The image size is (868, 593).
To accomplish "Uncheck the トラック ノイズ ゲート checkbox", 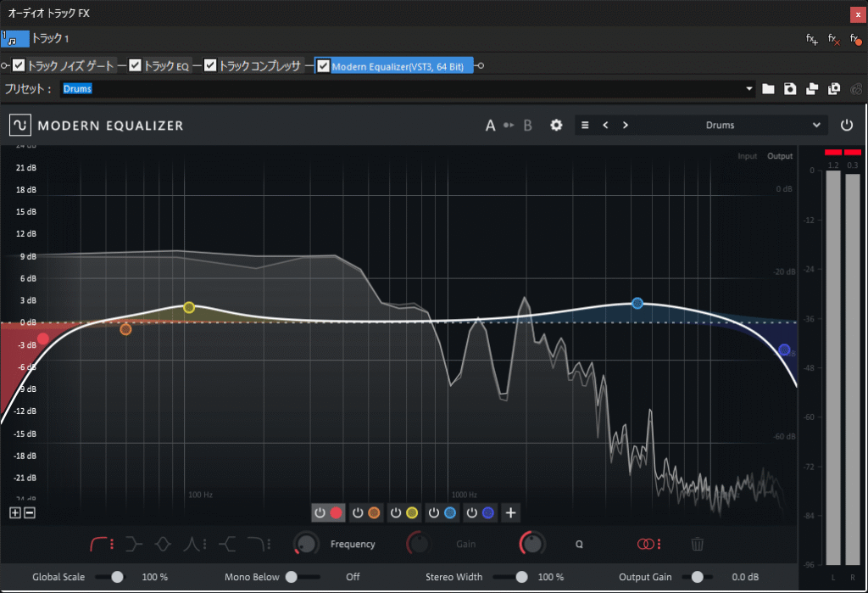I will click(19, 65).
